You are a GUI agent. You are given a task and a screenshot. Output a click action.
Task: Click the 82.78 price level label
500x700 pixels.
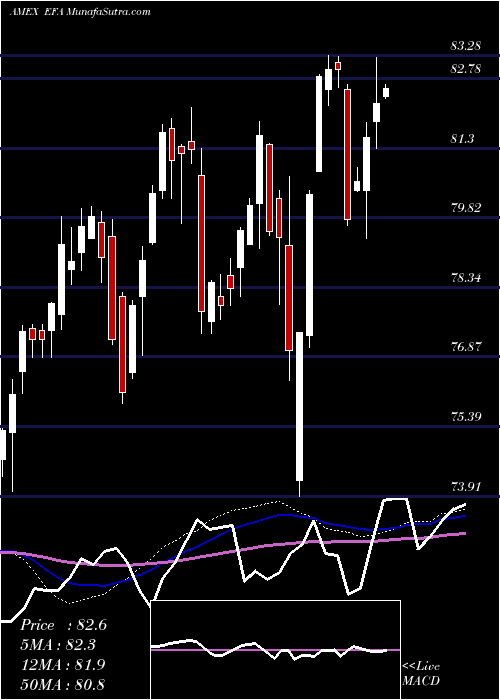pyautogui.click(x=466, y=69)
